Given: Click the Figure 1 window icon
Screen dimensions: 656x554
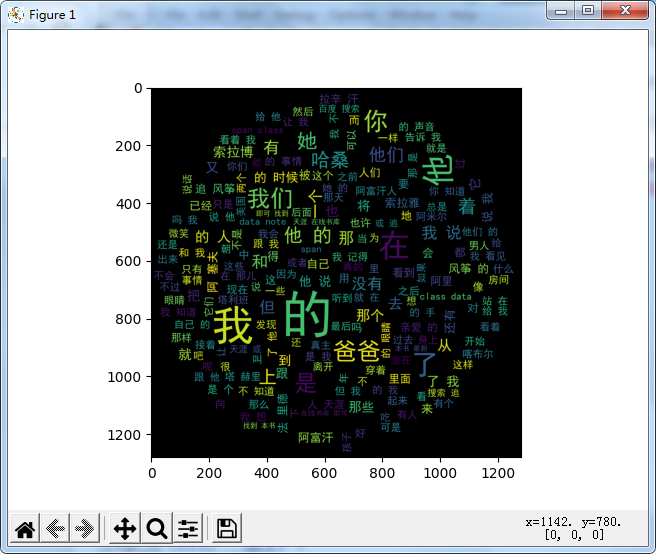Looking at the screenshot, I should tap(16, 15).
